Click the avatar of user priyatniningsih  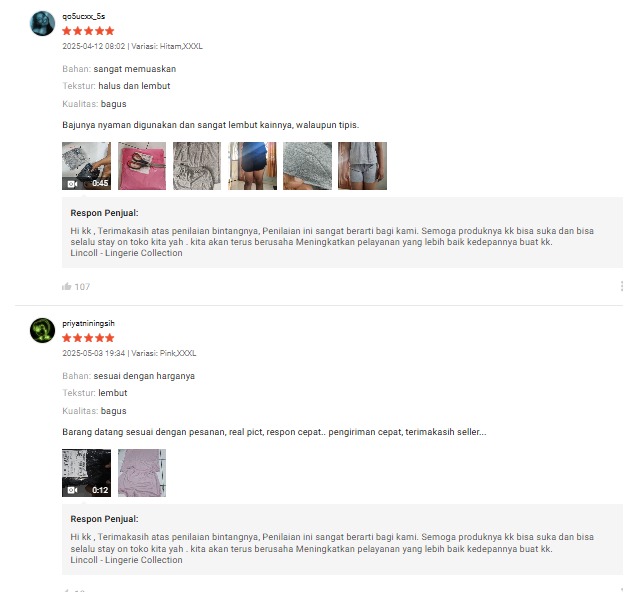point(42,330)
